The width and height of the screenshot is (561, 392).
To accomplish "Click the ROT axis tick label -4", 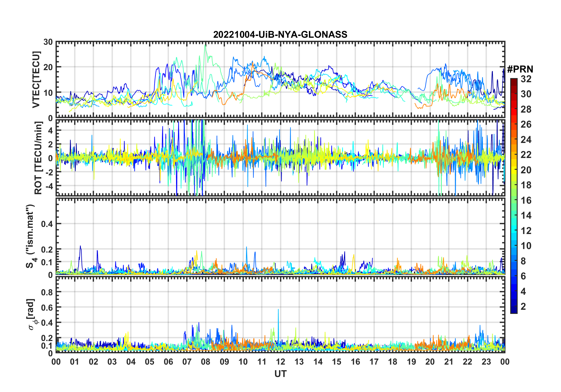I will 49,186.
